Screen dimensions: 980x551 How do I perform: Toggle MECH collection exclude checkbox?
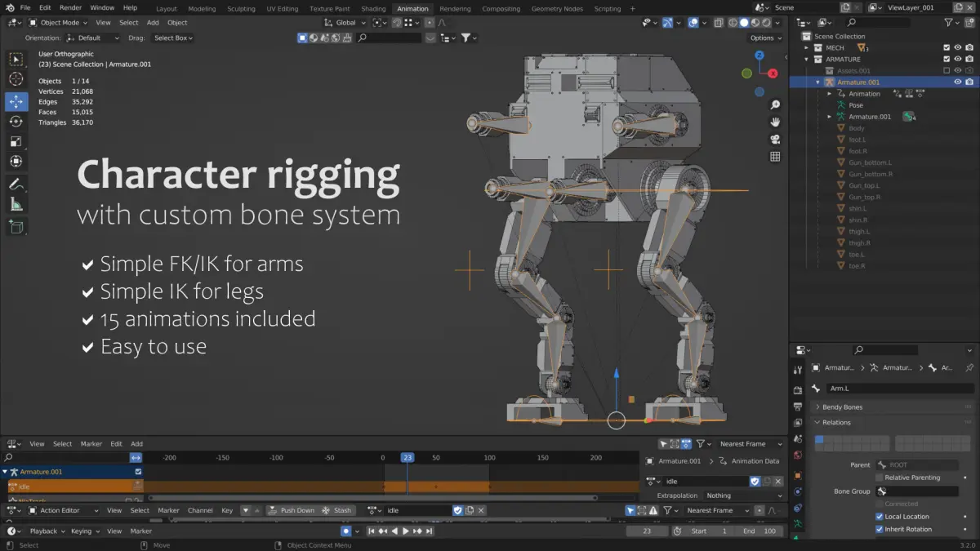pos(947,47)
